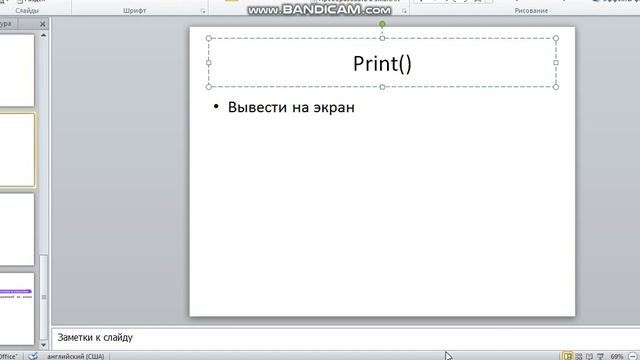Open the Font group dialog launcher

pos(203,11)
